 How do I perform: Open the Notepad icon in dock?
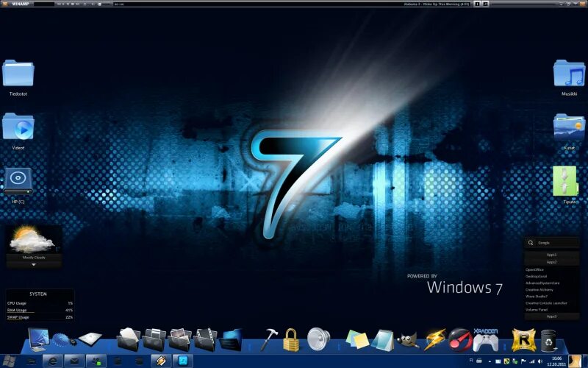(x=383, y=340)
